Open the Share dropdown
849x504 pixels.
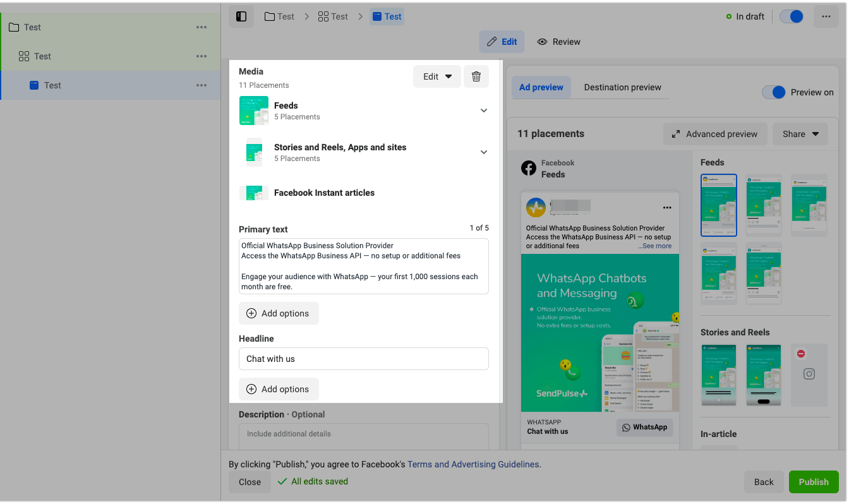(x=800, y=134)
